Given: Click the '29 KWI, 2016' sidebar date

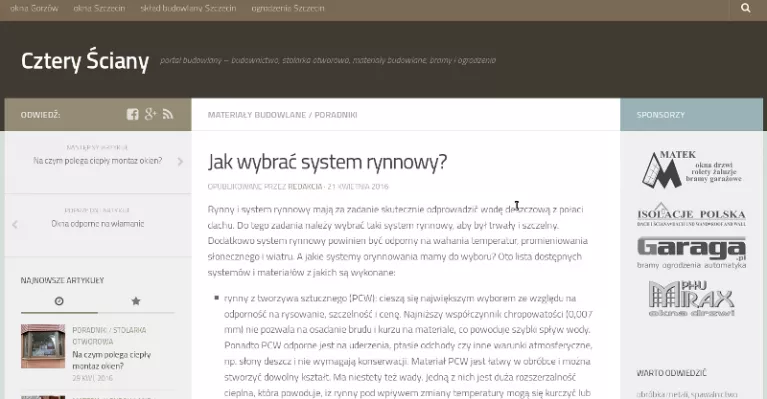Looking at the screenshot, I should [x=92, y=378].
